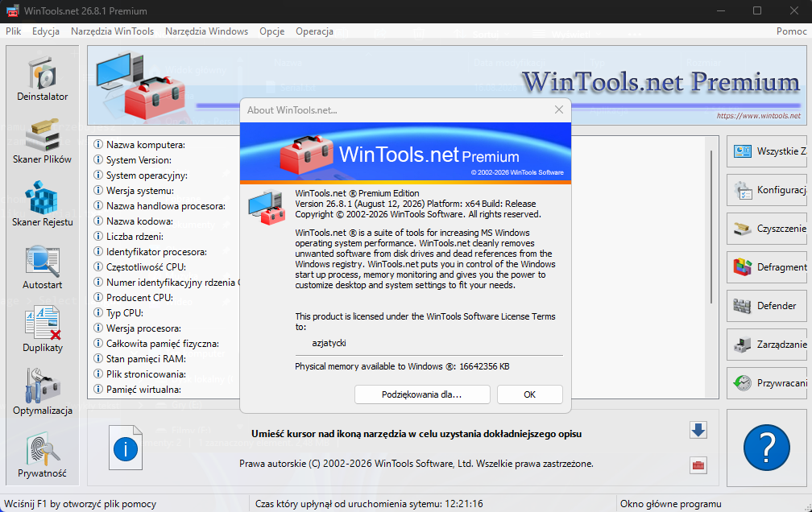Open the Defragment tool
The height and width of the screenshot is (512, 812).
[767, 267]
